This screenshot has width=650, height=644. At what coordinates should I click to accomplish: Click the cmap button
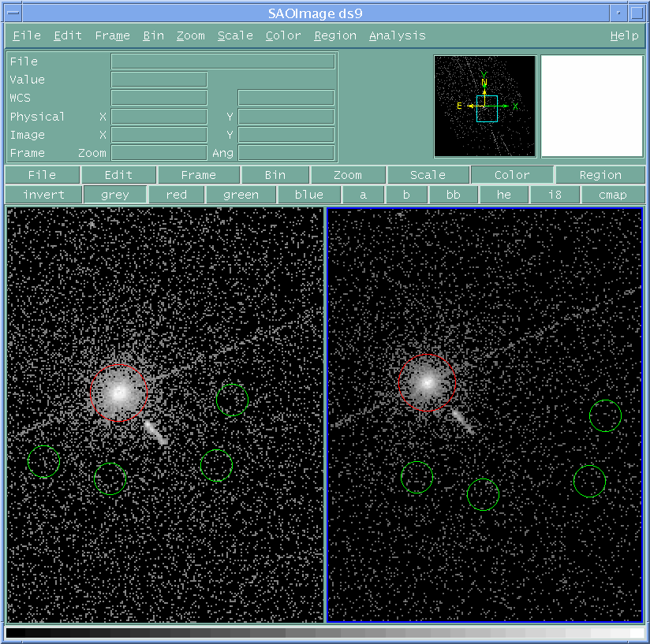pyautogui.click(x=613, y=195)
